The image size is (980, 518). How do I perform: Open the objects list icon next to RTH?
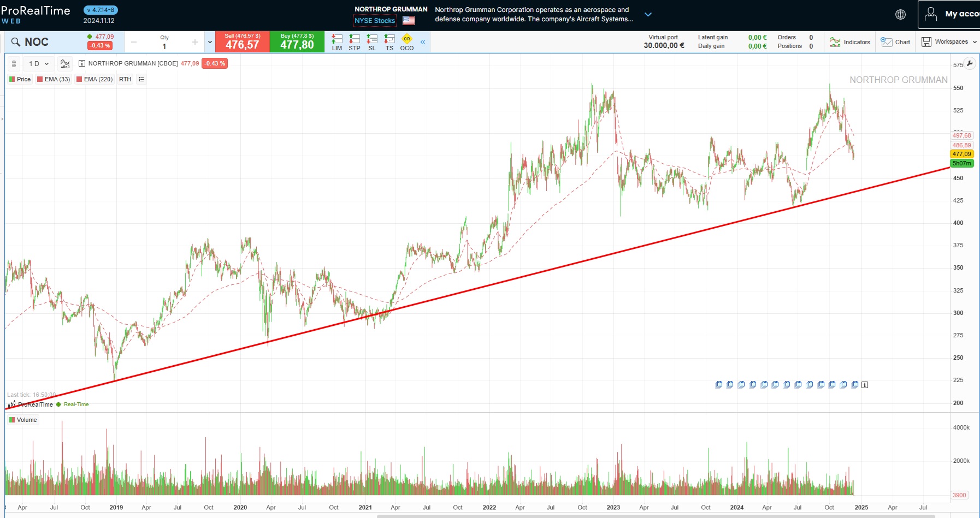click(141, 79)
